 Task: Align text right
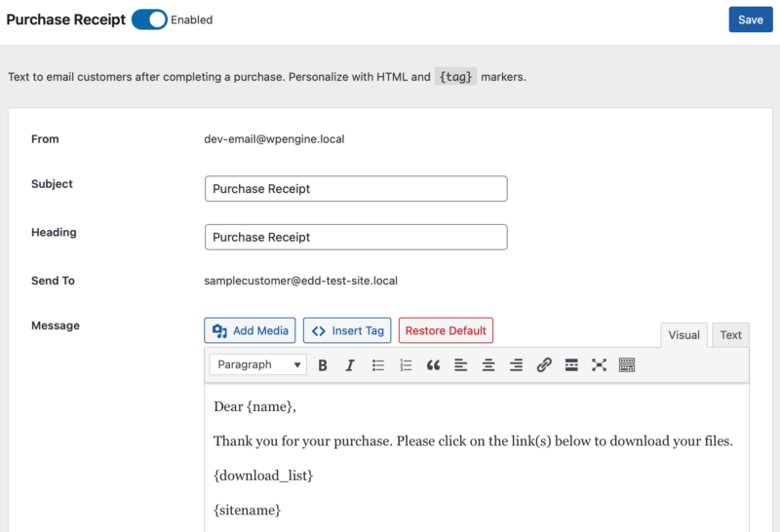pos(516,364)
